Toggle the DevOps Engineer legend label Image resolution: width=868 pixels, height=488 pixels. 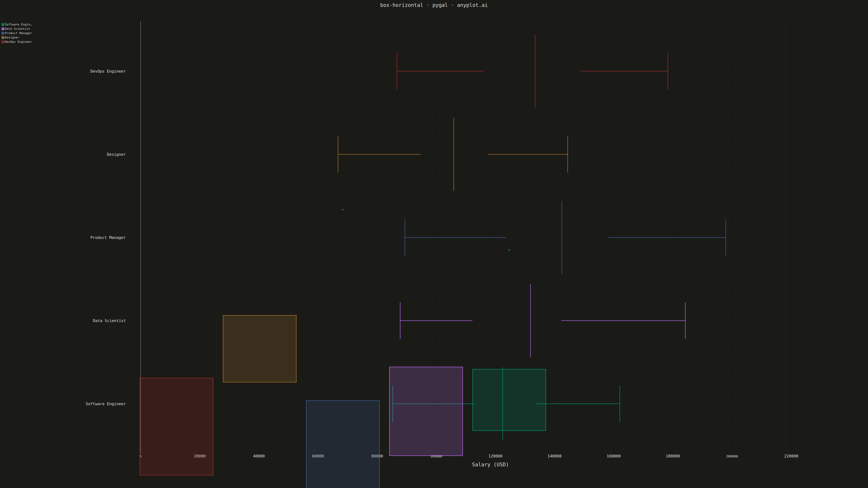click(x=18, y=42)
